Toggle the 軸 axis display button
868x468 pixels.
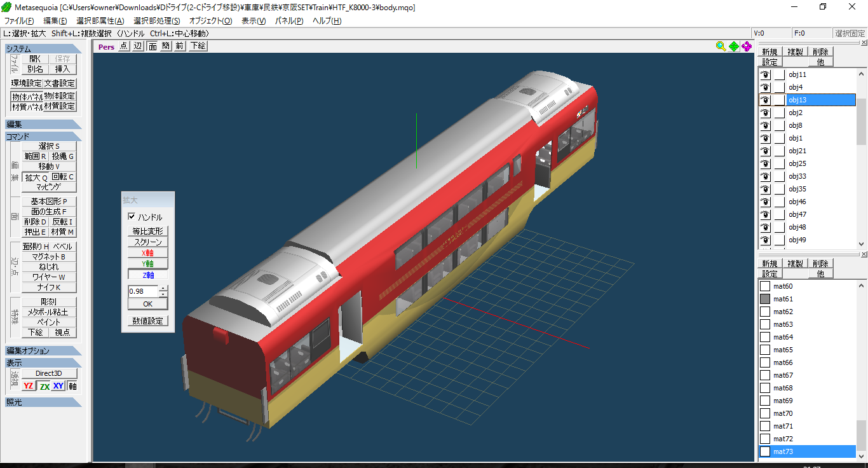(72, 386)
